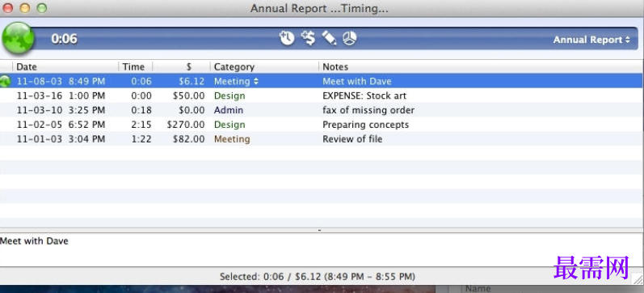The image size is (644, 293).
Task: Click the 0:18 time cell
Action: point(141,110)
